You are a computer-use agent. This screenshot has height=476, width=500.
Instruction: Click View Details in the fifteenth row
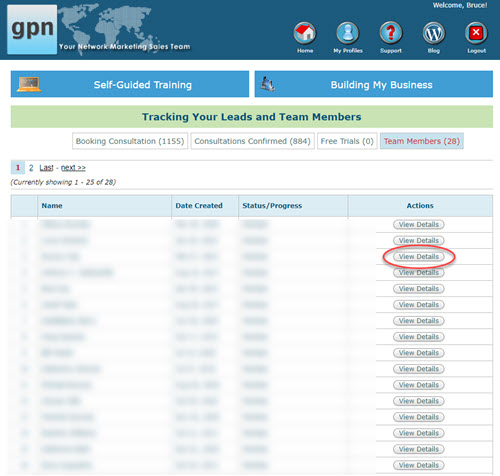[419, 449]
